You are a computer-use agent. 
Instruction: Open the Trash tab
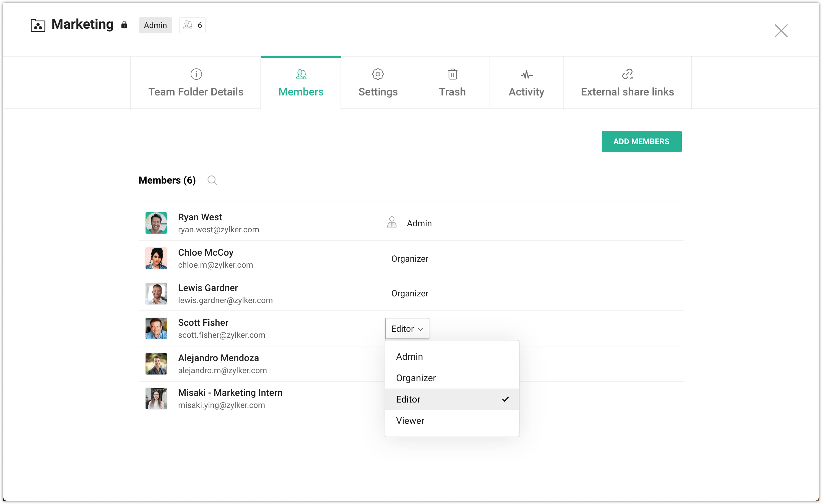pyautogui.click(x=452, y=83)
